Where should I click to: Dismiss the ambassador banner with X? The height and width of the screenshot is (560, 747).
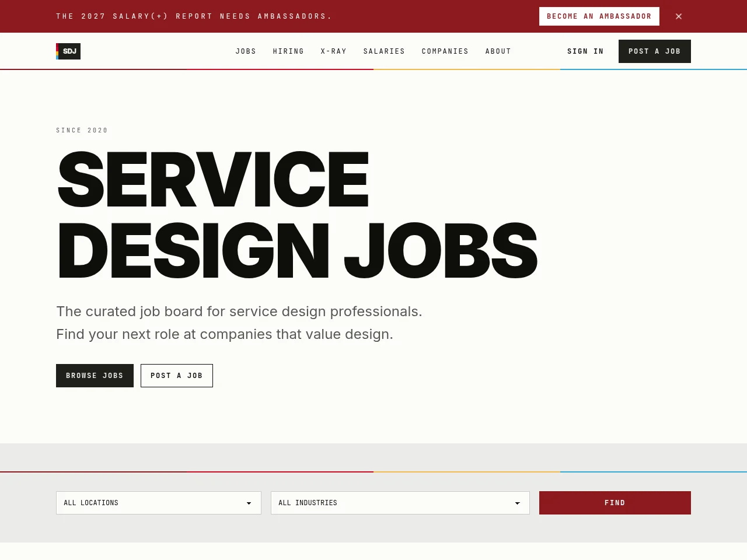[x=679, y=16]
